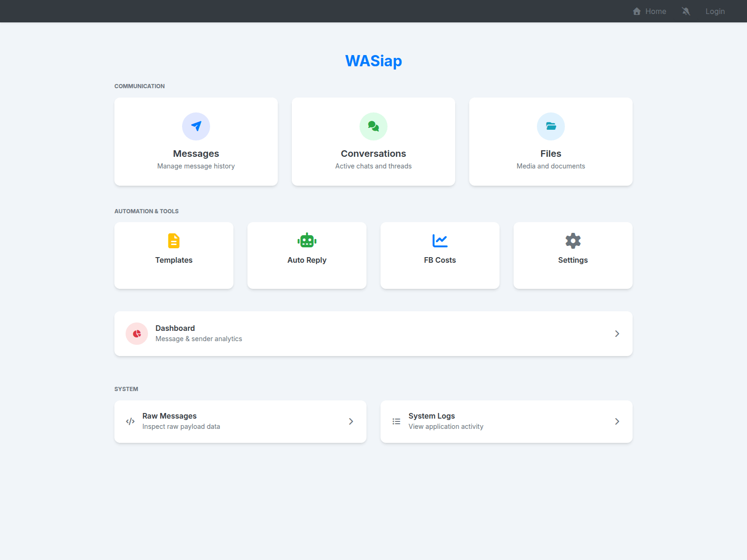Click the WASiap title
The width and height of the screenshot is (747, 560).
tap(373, 61)
